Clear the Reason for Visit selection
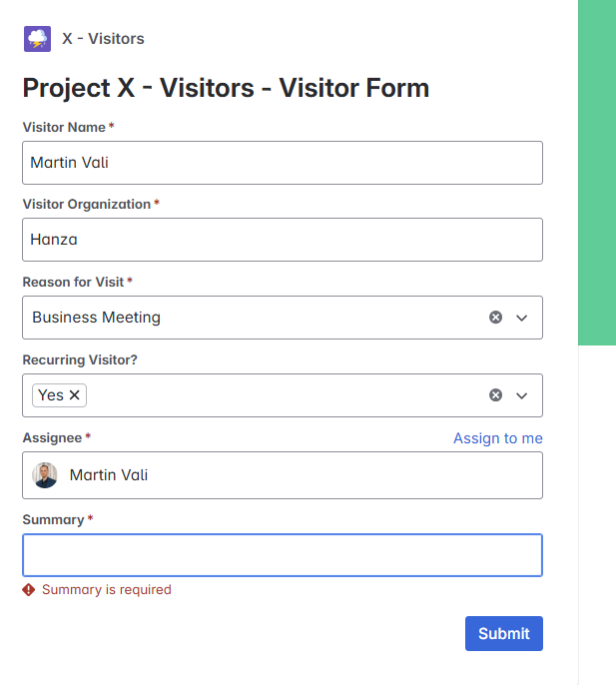This screenshot has height=685, width=616. (495, 318)
